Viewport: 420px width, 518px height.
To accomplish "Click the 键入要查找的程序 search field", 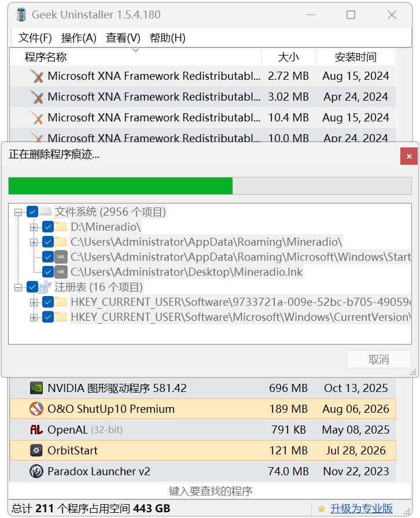I will coord(211,491).
